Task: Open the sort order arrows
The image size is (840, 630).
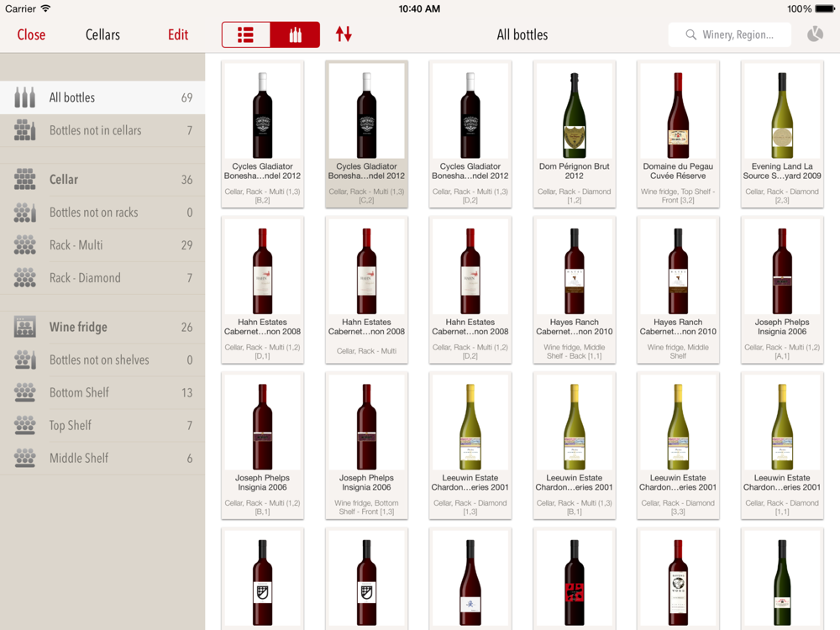Action: click(344, 34)
